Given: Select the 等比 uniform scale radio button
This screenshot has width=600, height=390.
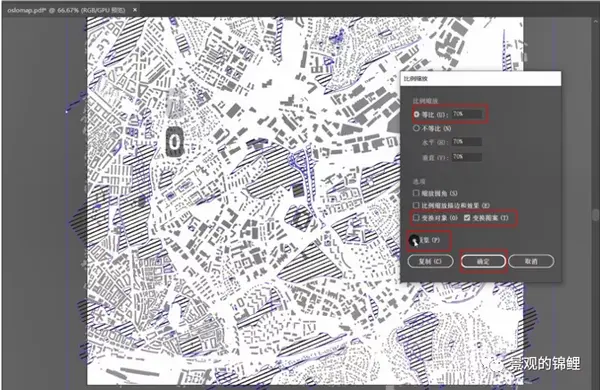Looking at the screenshot, I should coord(416,114).
